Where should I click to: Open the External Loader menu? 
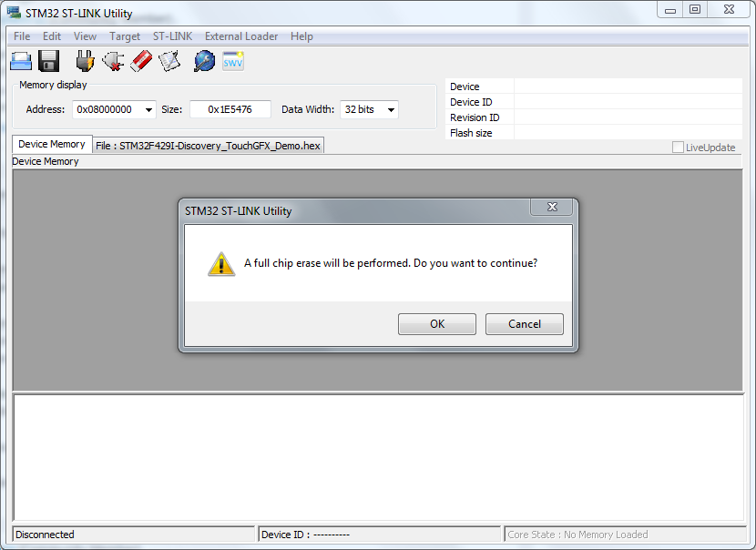241,36
